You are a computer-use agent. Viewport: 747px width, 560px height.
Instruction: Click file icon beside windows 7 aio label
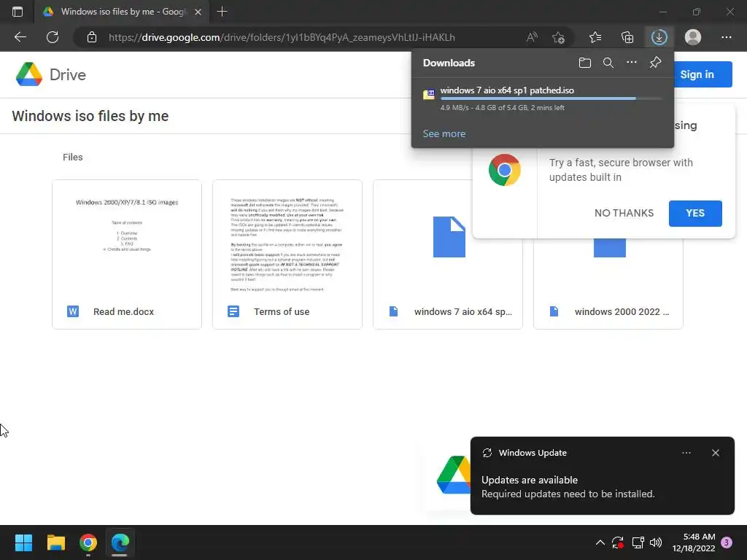[x=393, y=311]
